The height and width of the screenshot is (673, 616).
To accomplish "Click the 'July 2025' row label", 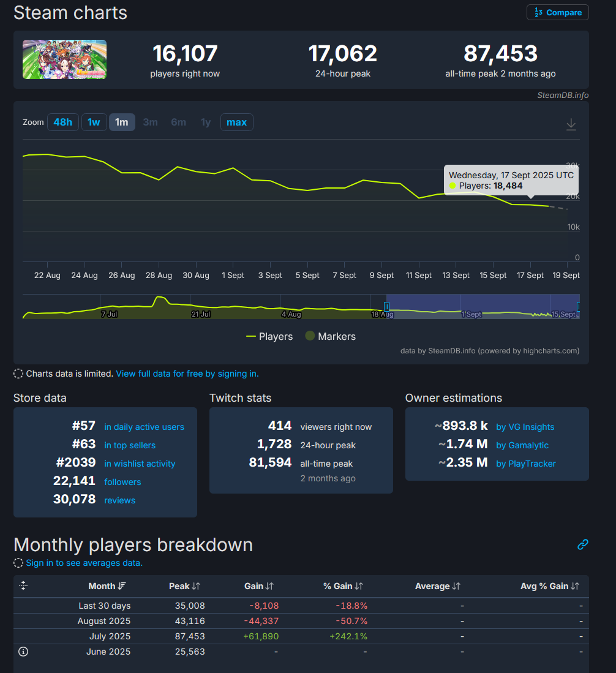I will 110,636.
